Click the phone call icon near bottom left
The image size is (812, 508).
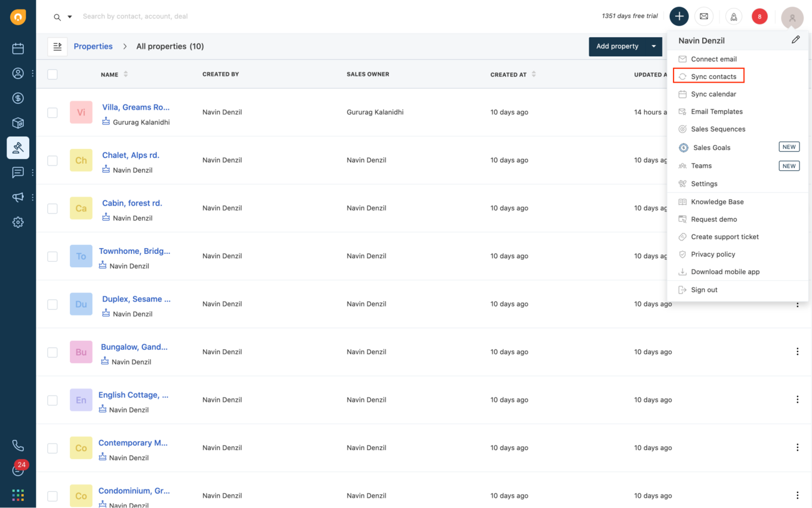[x=18, y=445]
